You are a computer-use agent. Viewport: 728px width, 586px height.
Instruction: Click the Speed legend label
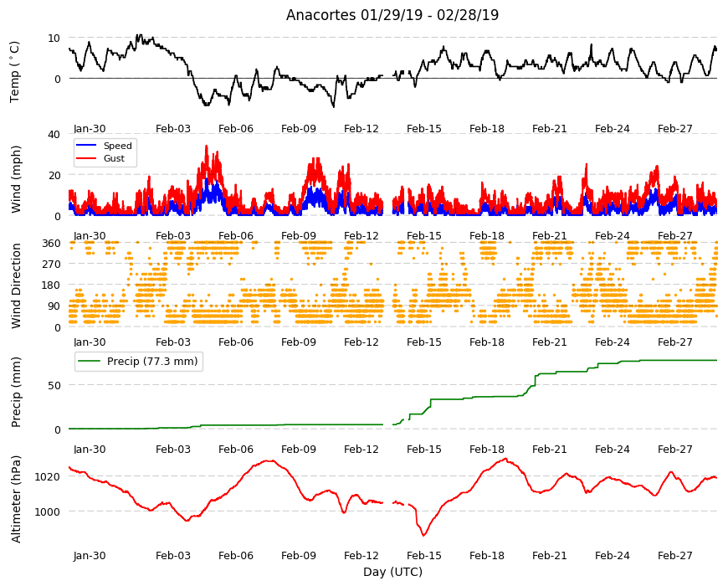[x=117, y=146]
